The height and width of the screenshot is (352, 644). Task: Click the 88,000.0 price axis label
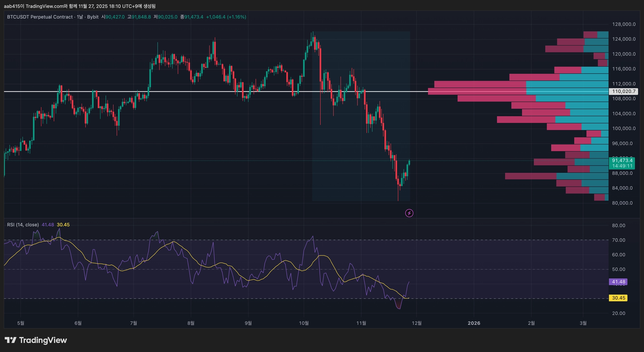pyautogui.click(x=623, y=173)
